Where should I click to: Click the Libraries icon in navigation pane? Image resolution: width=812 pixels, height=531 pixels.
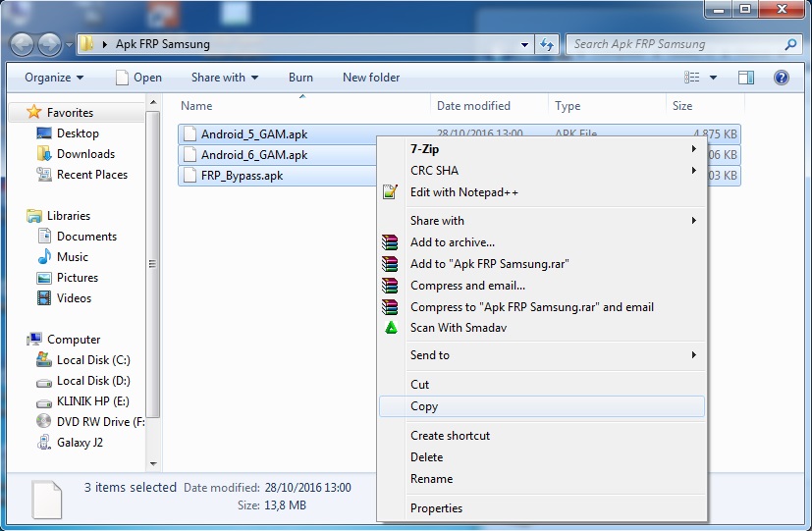34,216
